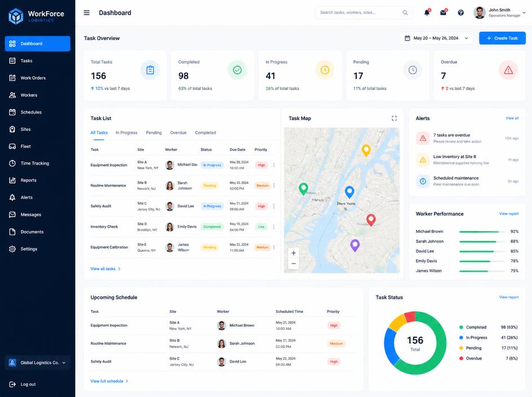
Task: Switch to the In Progress task tab
Action: pos(127,133)
